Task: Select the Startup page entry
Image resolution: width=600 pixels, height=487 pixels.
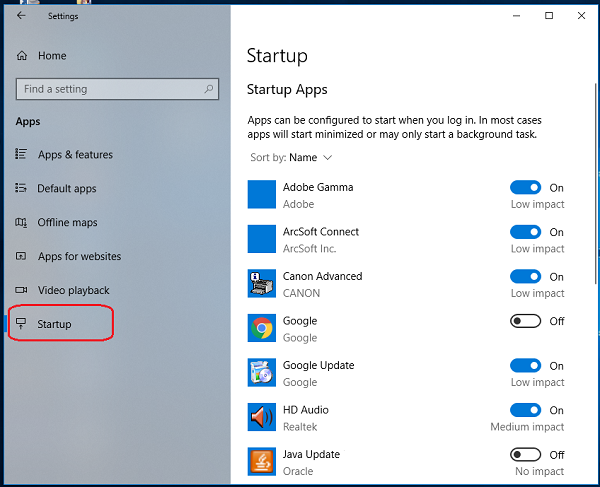Action: 54,324
